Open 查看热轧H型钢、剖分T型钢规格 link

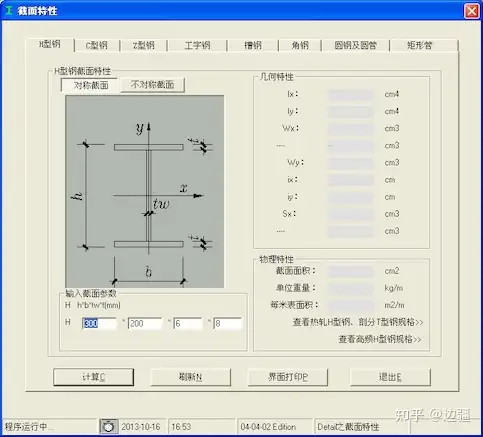[x=358, y=322]
